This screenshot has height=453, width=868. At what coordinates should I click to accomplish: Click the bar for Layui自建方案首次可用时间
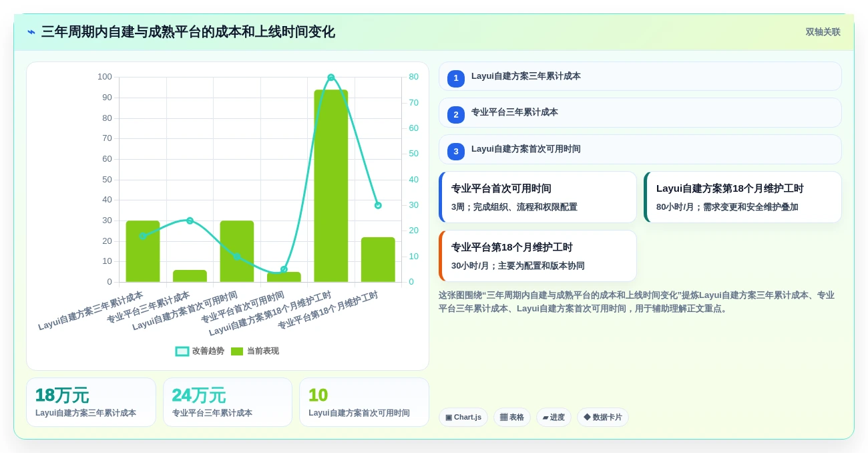click(x=237, y=251)
